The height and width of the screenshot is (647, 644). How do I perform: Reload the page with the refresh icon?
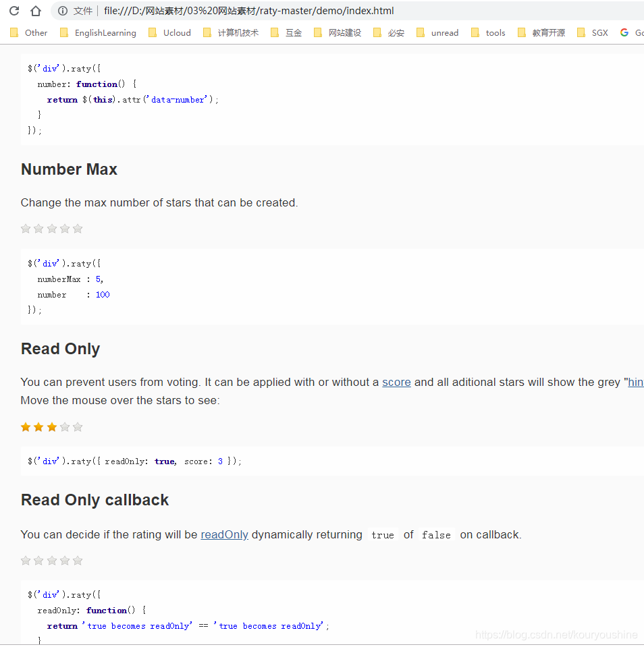[14, 11]
